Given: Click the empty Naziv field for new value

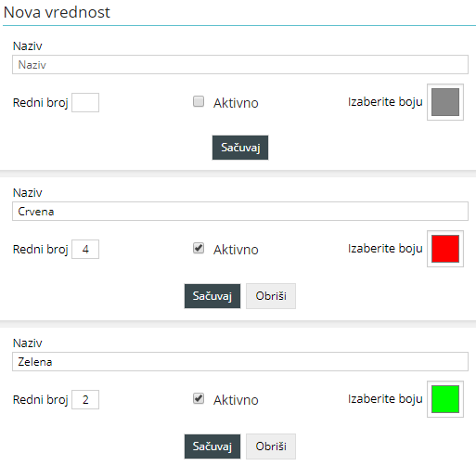Looking at the screenshot, I should [x=240, y=65].
